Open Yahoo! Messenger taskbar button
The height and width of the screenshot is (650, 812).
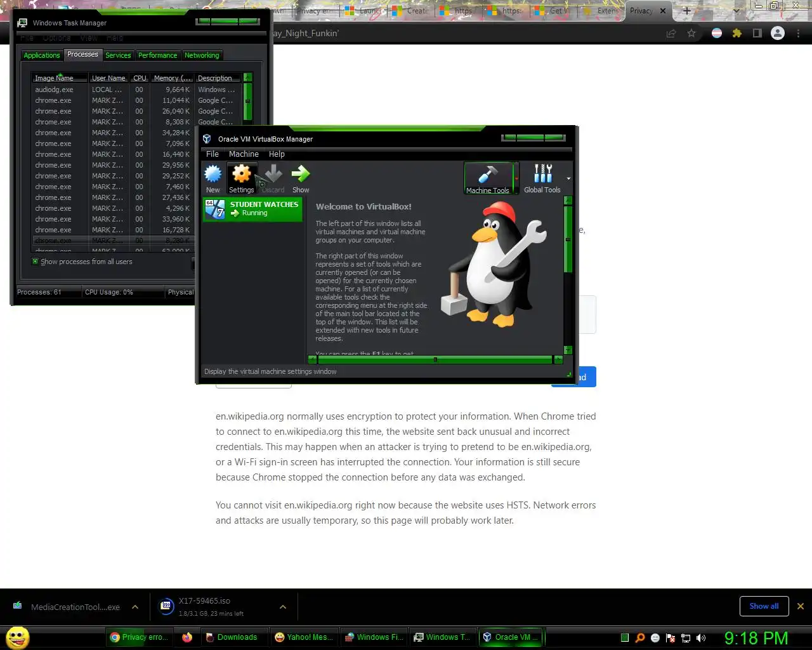click(304, 637)
